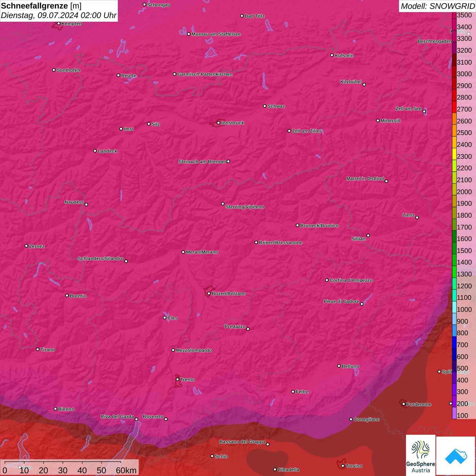This screenshot has width=476, height=476.
Task: Click the legend value 1000
Action: [464, 309]
